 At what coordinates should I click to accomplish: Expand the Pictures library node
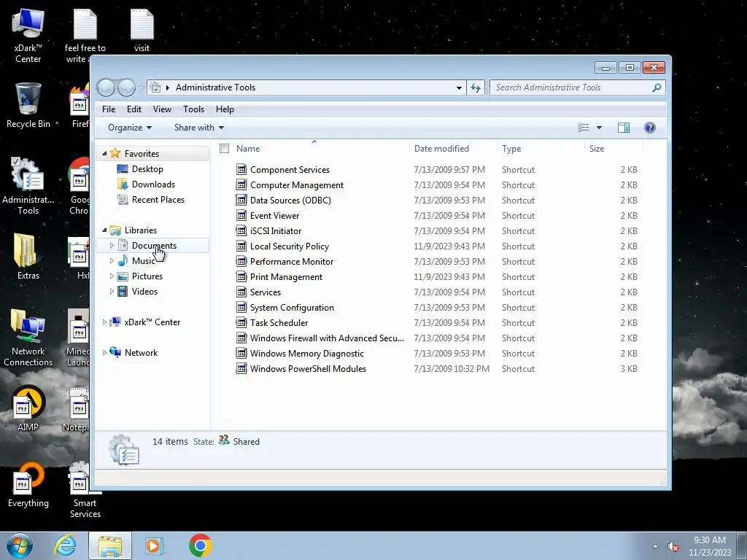[x=112, y=276]
